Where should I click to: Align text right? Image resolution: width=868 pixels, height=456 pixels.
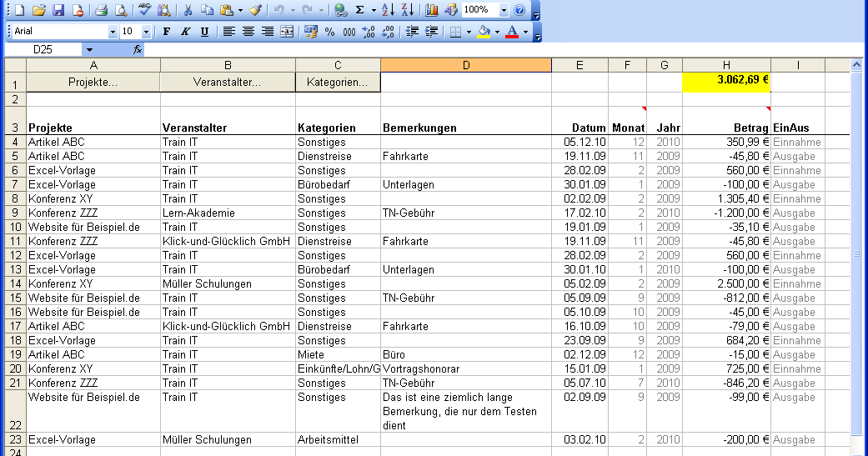268,32
